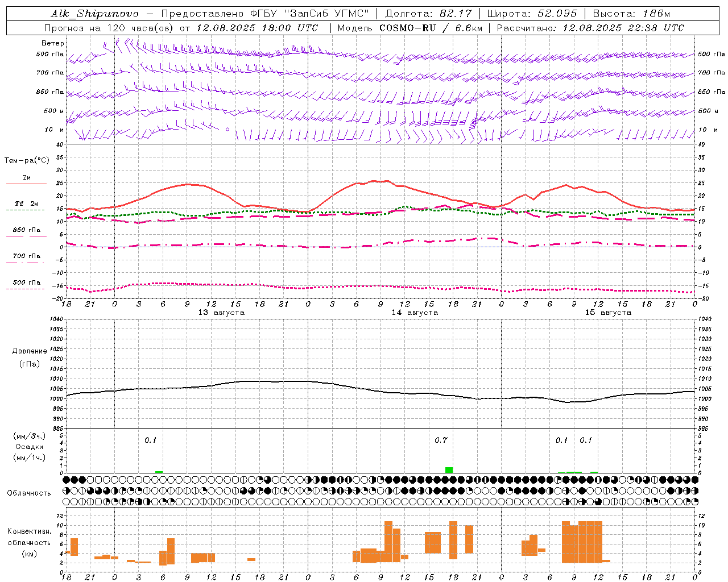Viewport: 728px width, 582px height.
Task: Click the "14 августа" date label
Action: click(415, 313)
